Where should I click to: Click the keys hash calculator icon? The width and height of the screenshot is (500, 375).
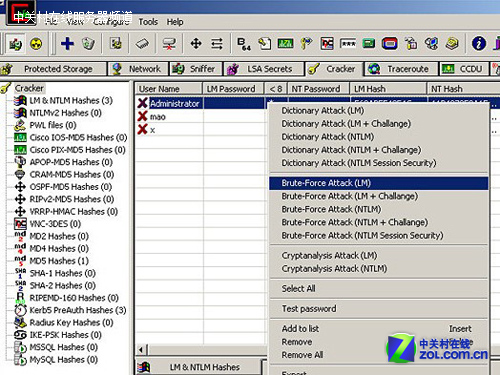click(x=306, y=43)
